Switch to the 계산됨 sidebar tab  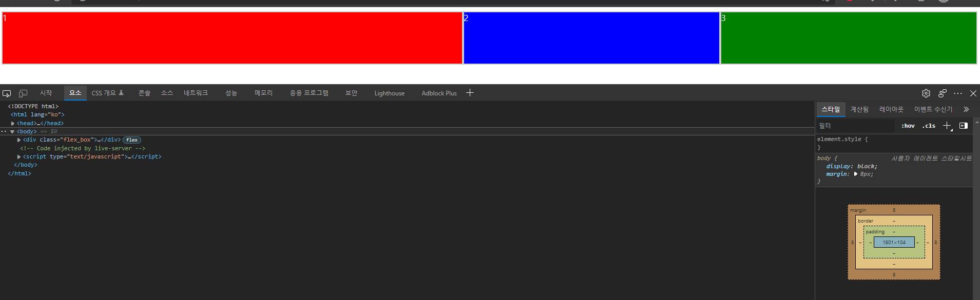(x=859, y=109)
